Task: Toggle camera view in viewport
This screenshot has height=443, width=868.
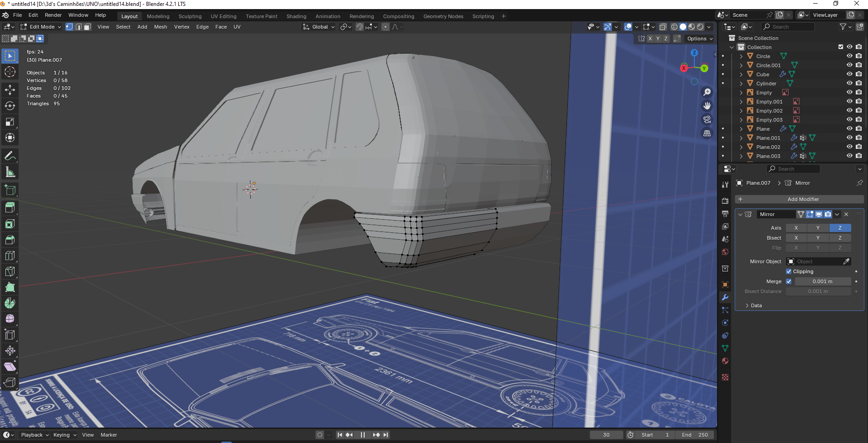Action: click(707, 119)
